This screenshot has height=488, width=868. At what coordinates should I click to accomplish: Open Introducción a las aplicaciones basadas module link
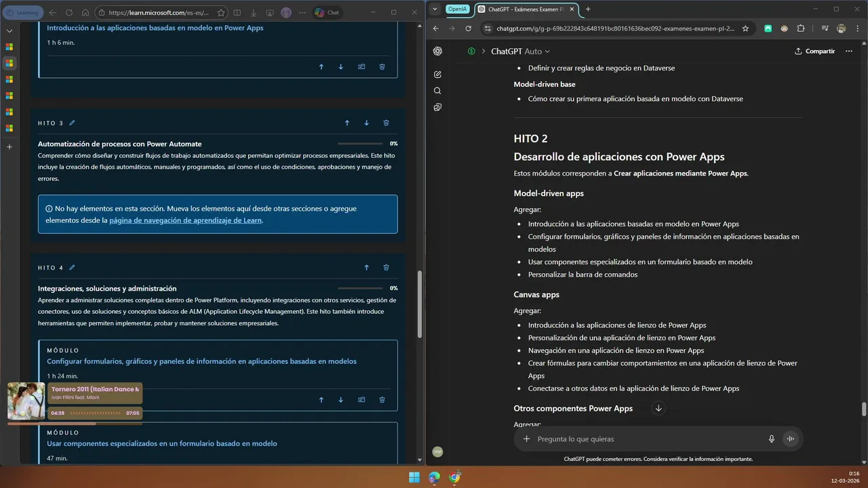tap(155, 28)
